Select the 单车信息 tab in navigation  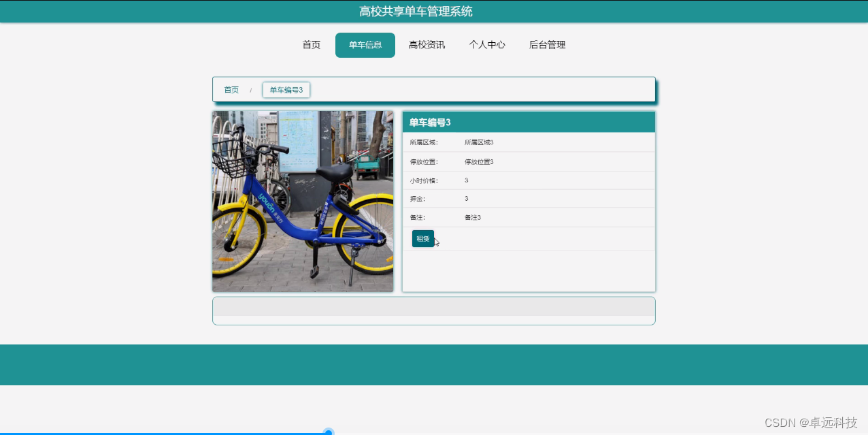365,44
